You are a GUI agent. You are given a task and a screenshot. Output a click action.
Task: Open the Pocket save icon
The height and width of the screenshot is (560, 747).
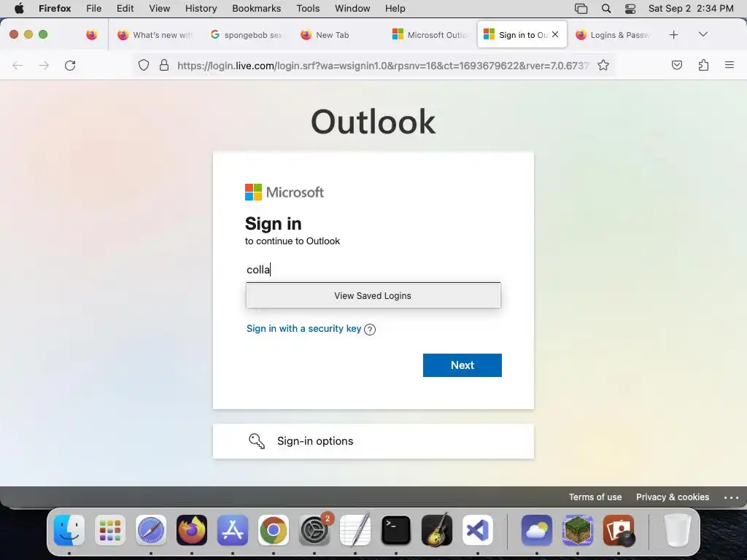676,65
